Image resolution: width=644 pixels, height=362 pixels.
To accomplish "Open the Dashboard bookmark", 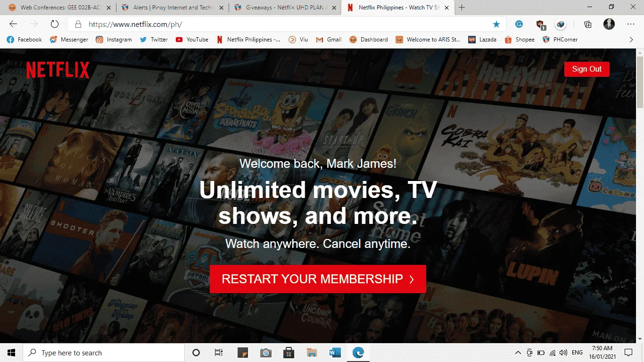I will coord(369,40).
